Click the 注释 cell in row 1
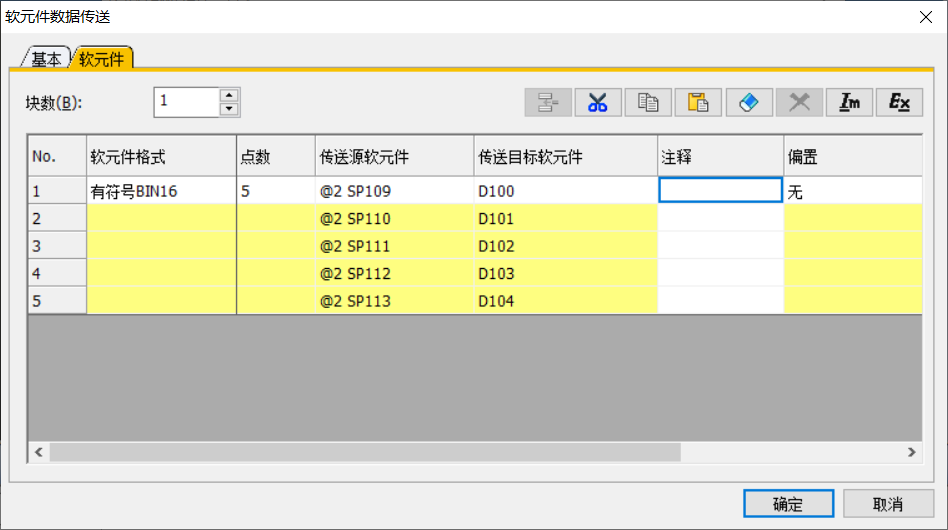948x530 pixels. pos(720,191)
